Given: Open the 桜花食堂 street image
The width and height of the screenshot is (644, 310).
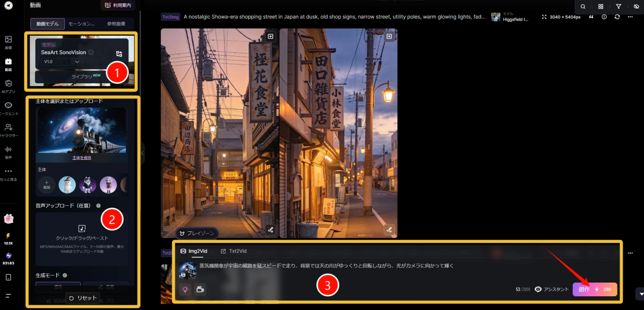Looking at the screenshot, I should [220, 133].
